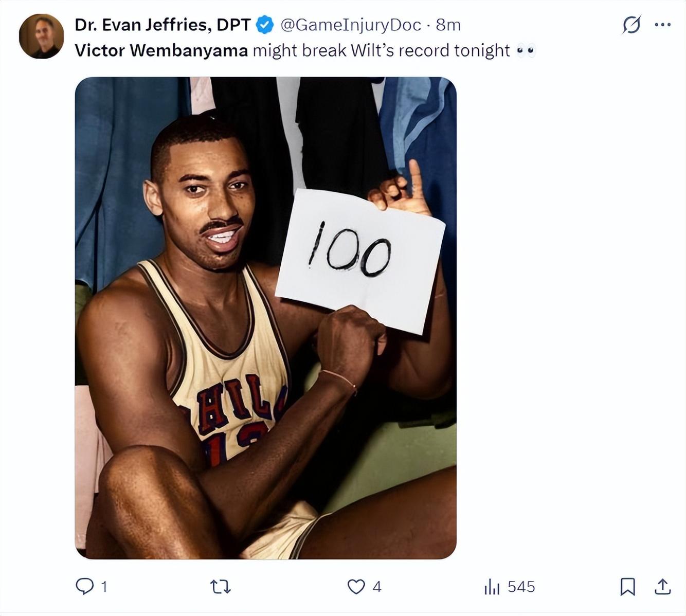Open the @GameInjuryDoc handle link
686x616 pixels.
[351, 25]
